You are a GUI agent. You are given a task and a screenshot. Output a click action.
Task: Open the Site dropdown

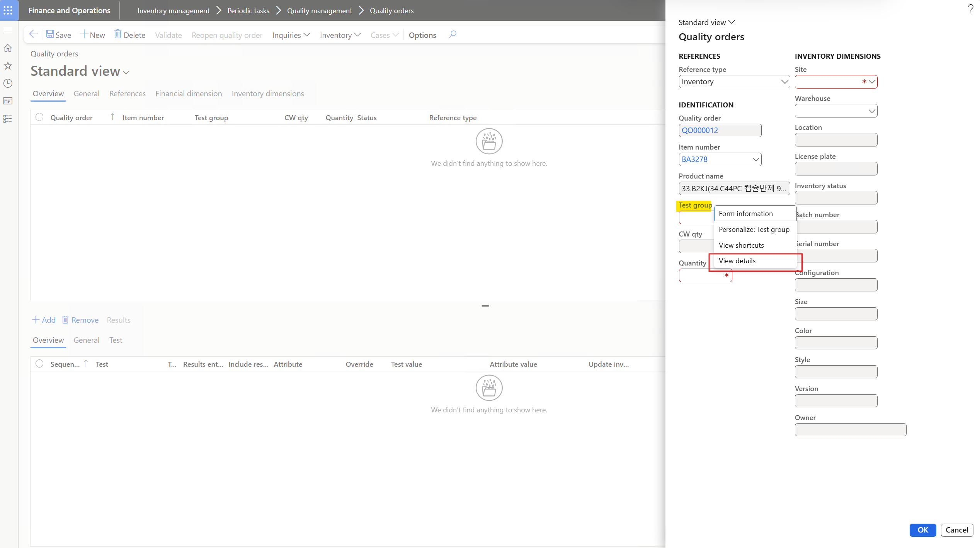click(x=872, y=82)
